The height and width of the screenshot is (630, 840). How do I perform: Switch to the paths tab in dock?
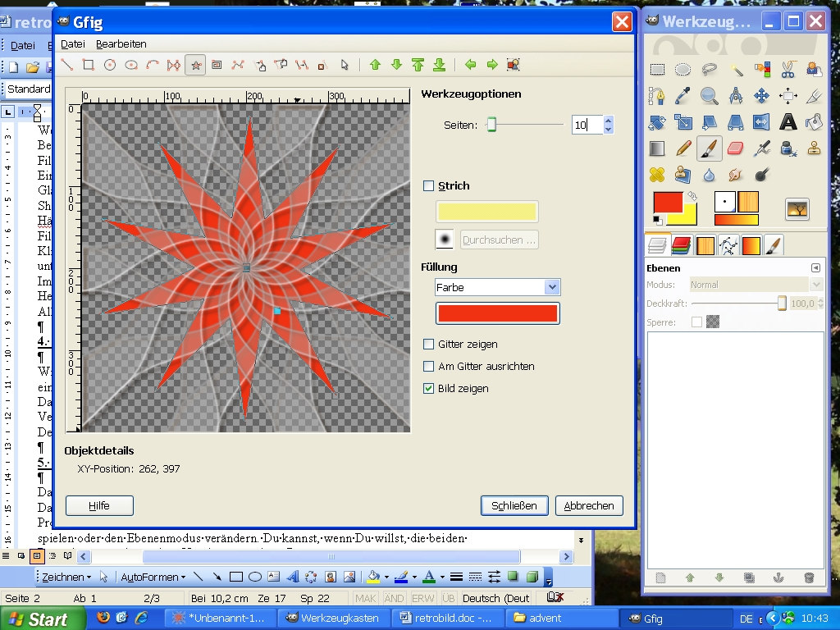point(728,245)
